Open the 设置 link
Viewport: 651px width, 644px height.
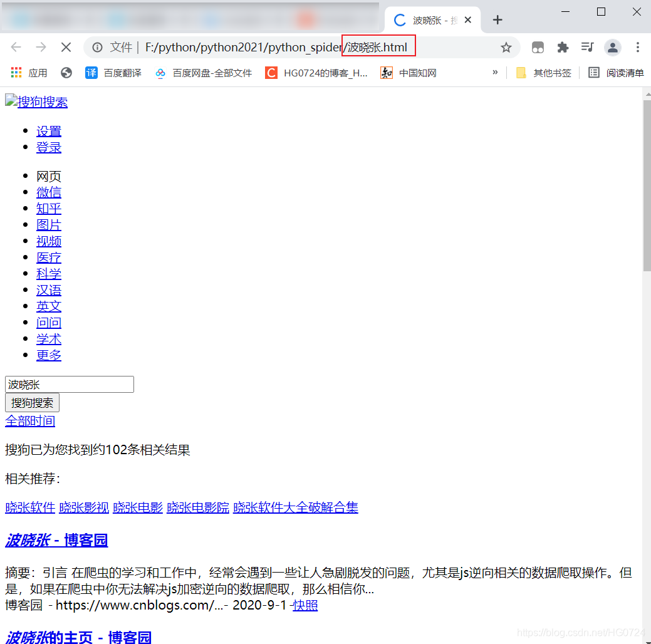click(x=49, y=131)
